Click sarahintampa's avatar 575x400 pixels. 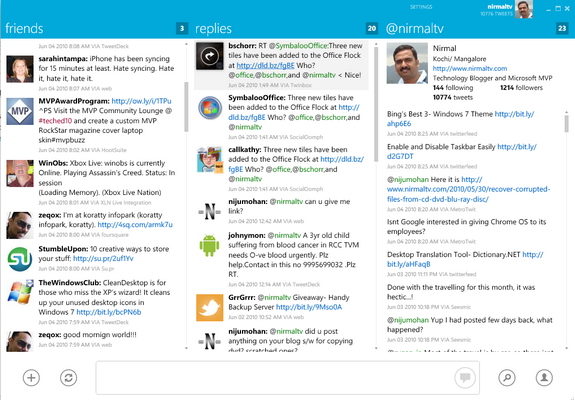(20, 69)
